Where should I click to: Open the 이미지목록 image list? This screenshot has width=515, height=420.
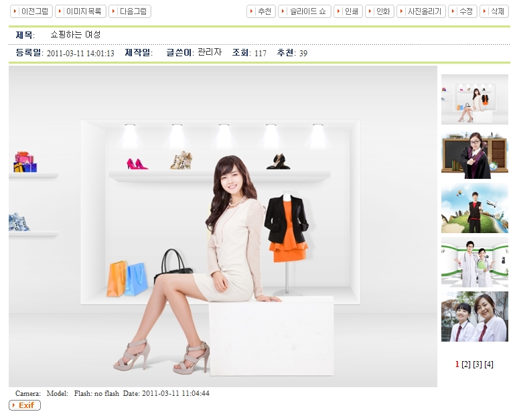(80, 11)
